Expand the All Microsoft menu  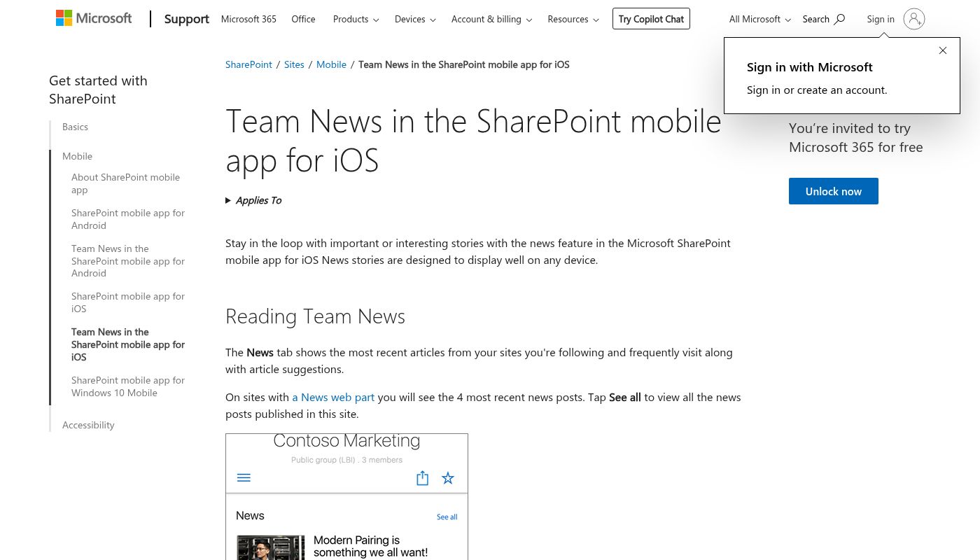pos(759,19)
